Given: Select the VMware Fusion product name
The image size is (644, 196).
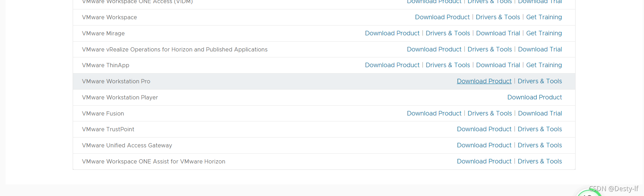Looking at the screenshot, I should pos(103,114).
